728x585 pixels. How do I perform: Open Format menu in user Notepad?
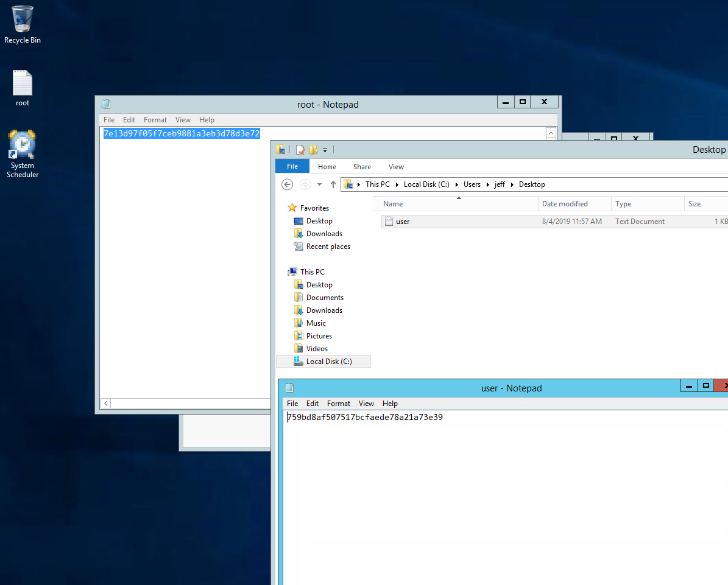click(x=338, y=404)
